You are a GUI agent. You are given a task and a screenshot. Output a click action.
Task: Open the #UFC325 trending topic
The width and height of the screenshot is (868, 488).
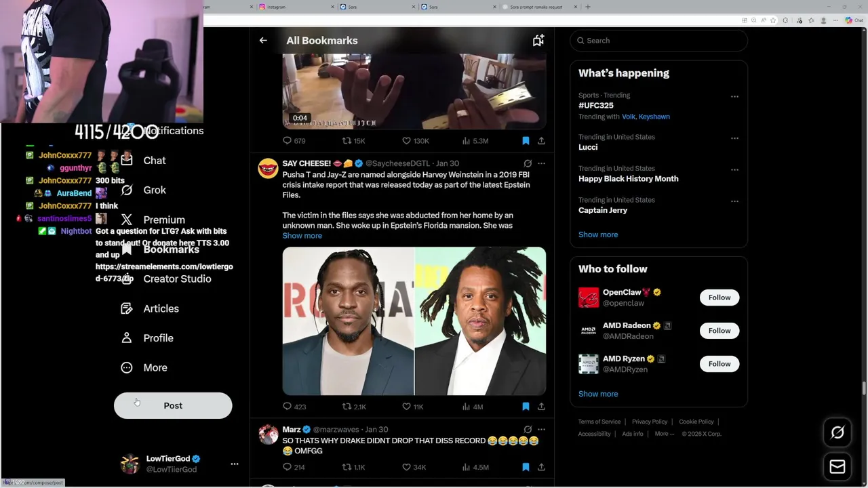click(x=596, y=106)
